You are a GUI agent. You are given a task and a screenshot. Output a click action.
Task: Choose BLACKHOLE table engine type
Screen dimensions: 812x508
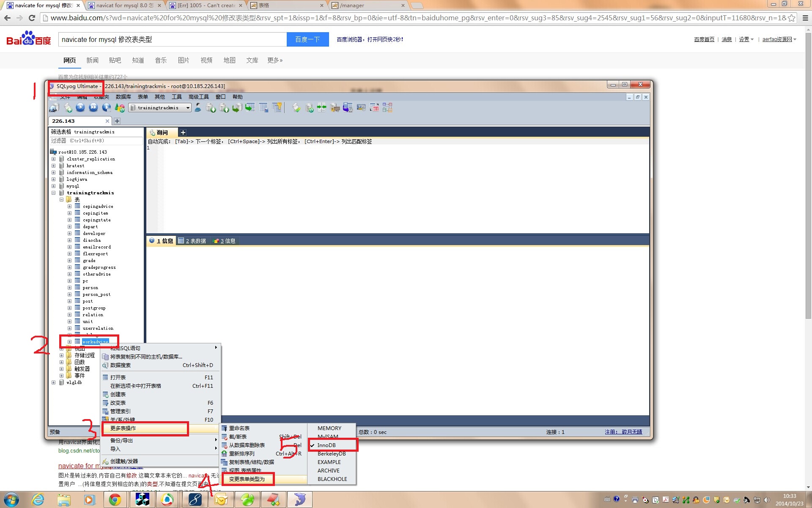pyautogui.click(x=332, y=479)
